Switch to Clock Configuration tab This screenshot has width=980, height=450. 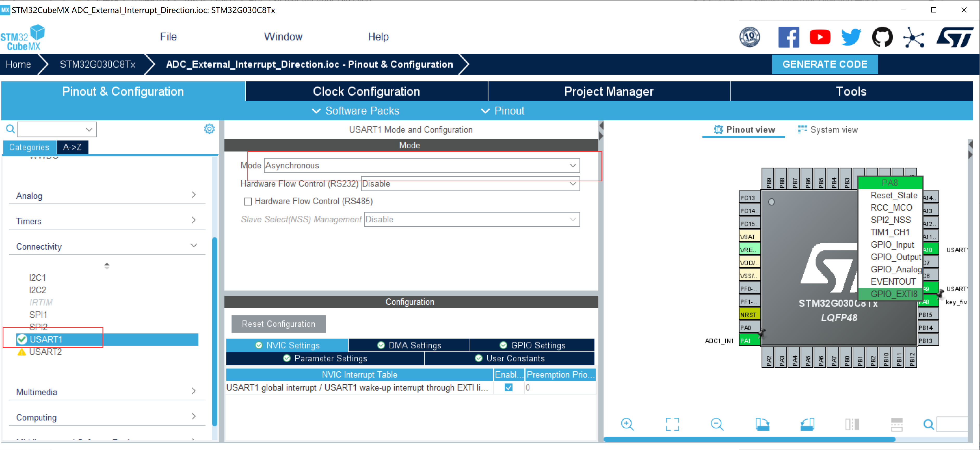[x=366, y=91]
